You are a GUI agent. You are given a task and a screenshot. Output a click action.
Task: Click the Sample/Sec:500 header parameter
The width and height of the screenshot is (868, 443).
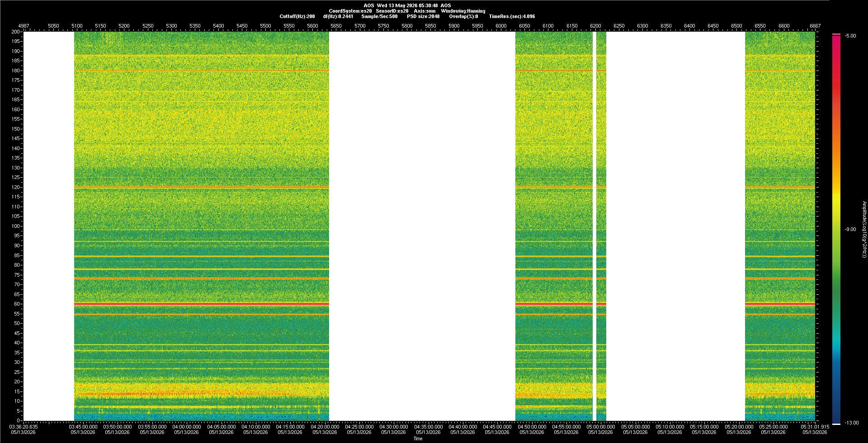click(x=379, y=16)
